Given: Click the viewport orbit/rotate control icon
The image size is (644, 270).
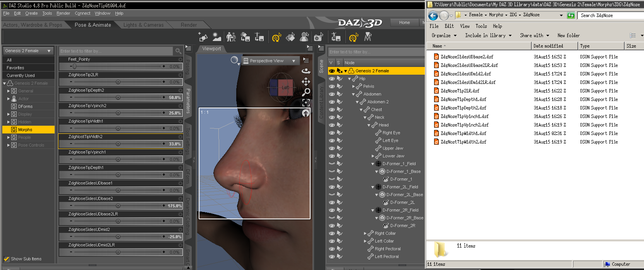Looking at the screenshot, I should (x=306, y=71).
